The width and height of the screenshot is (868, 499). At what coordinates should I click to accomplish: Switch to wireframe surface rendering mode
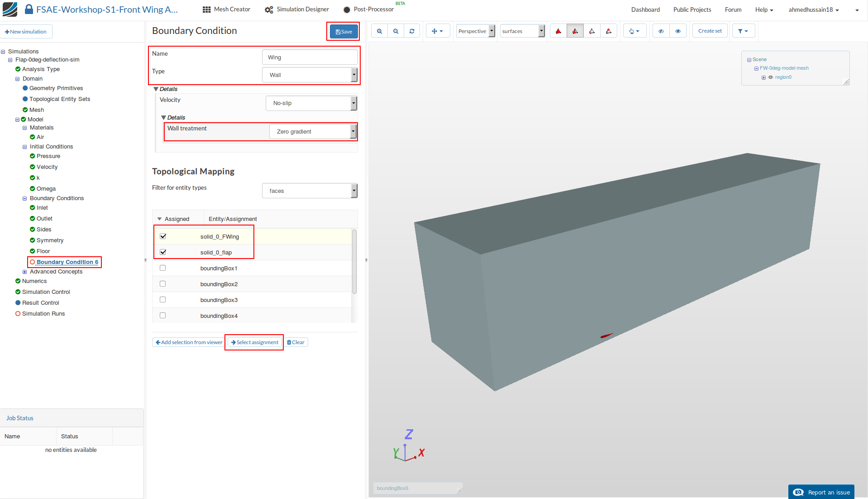click(592, 31)
